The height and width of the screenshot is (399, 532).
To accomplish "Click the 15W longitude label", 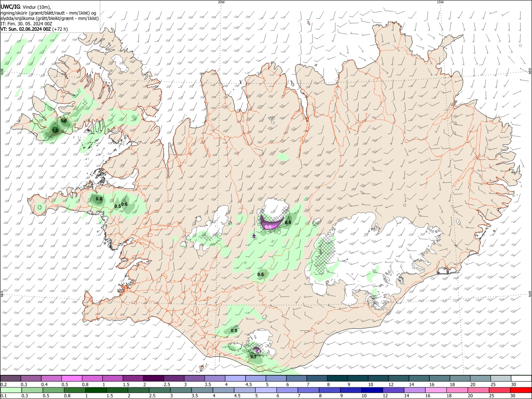I will click(440, 2).
